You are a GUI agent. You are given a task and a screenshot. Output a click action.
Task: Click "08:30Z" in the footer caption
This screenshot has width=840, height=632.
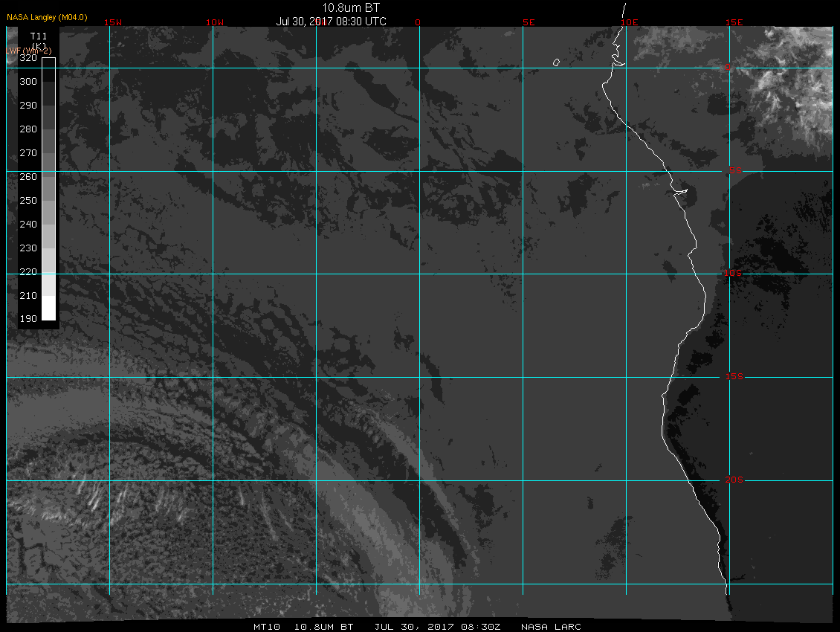[x=480, y=627]
